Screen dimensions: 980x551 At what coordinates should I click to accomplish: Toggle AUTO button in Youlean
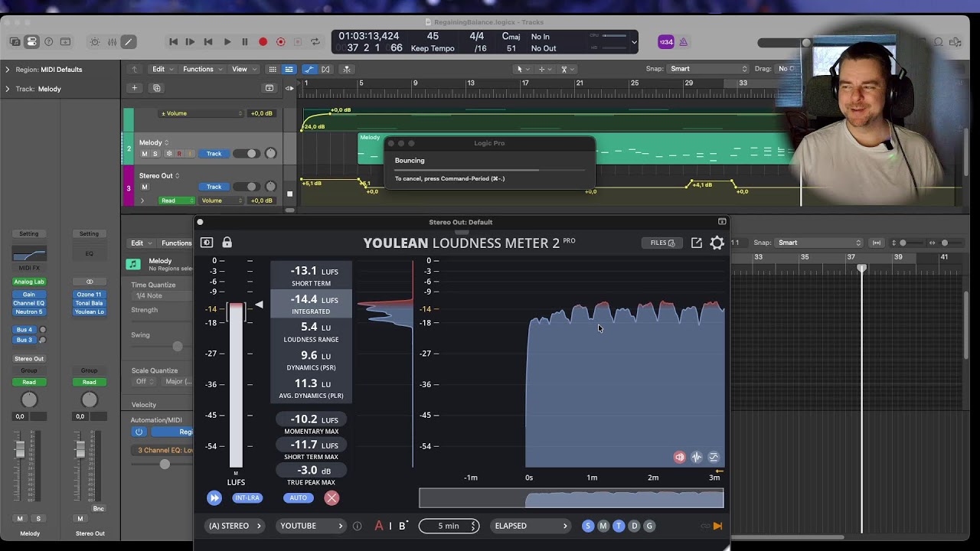pyautogui.click(x=298, y=497)
